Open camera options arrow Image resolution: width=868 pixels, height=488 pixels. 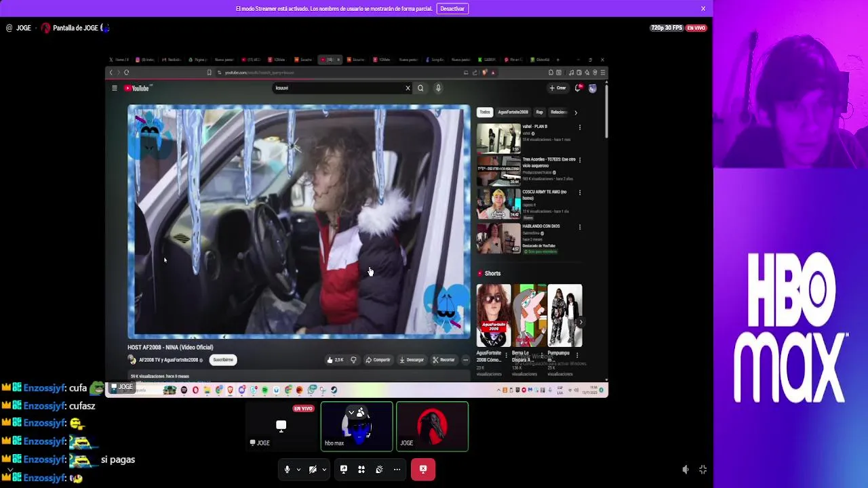coord(324,469)
